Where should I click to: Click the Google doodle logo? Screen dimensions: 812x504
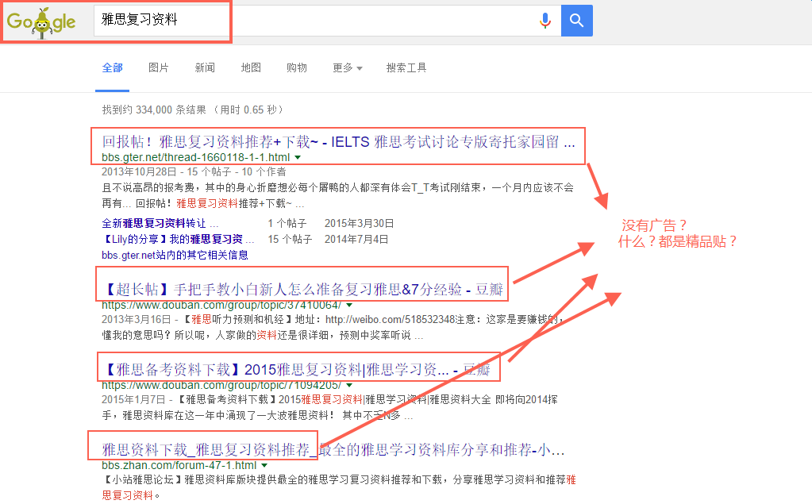coord(41,22)
